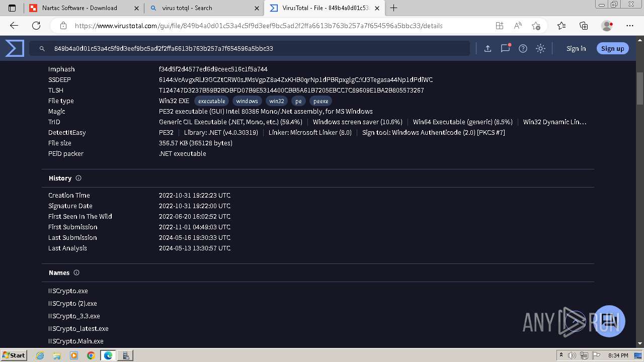This screenshot has width=644, height=362.
Task: Click the History info icon
Action: point(78,178)
